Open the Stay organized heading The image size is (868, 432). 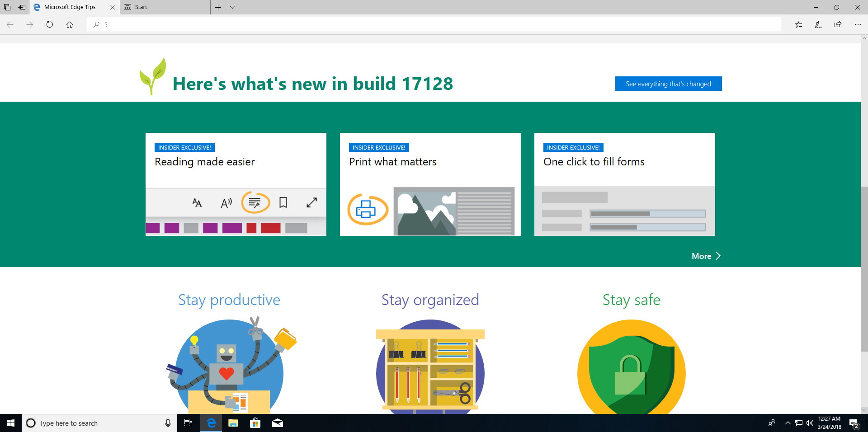click(x=430, y=300)
